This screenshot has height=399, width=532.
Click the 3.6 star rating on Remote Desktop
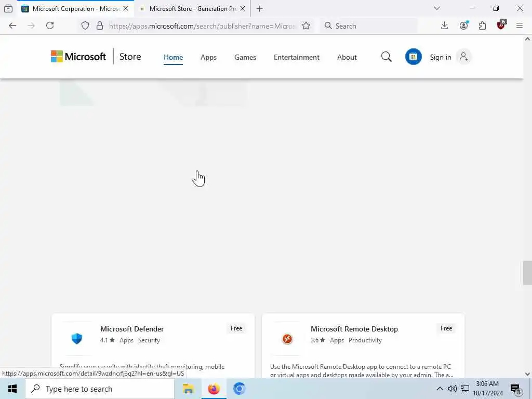(x=317, y=340)
